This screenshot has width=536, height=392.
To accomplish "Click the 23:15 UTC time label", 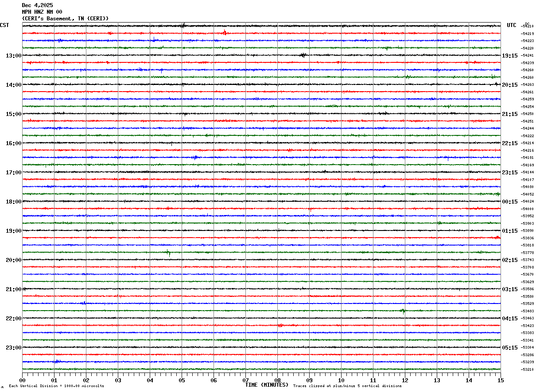I will coord(510,173).
